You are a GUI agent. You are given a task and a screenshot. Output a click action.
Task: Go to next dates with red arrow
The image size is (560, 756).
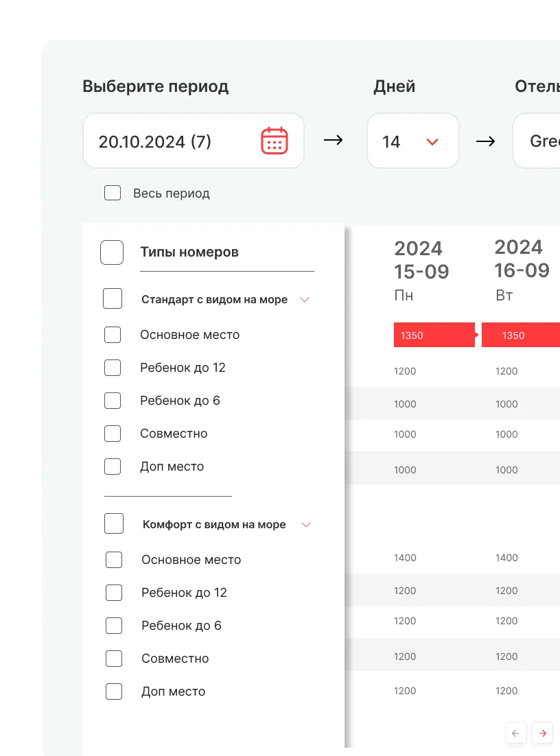542,733
